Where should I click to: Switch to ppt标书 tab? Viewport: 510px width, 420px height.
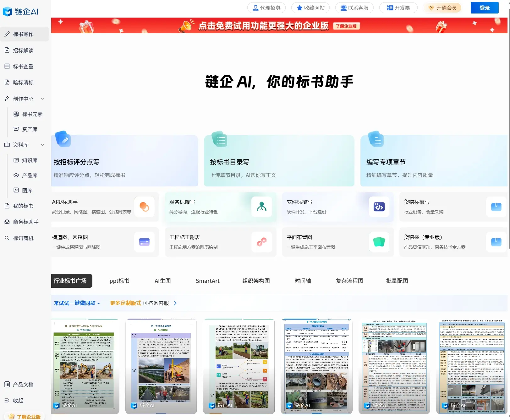click(x=119, y=281)
